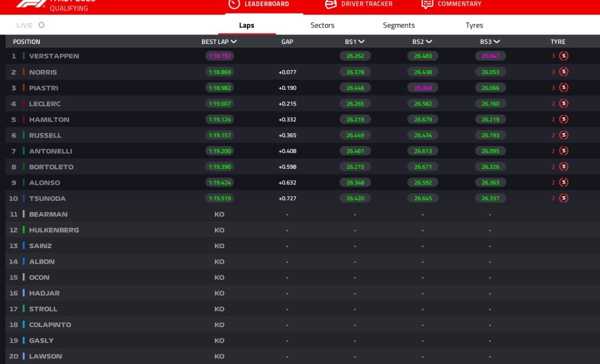Open the Tyres tab
600x364 pixels.
pos(474,25)
